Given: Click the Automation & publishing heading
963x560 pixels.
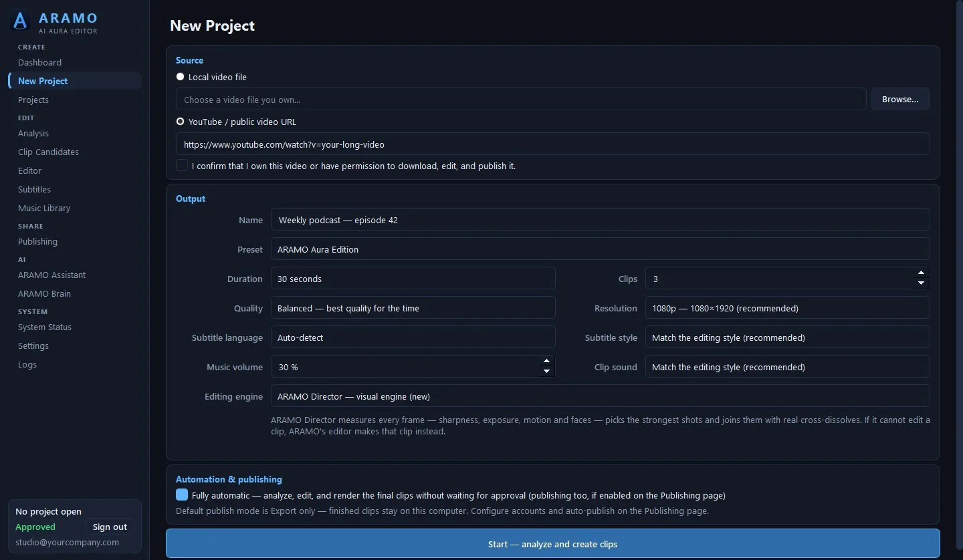Looking at the screenshot, I should (x=229, y=479).
